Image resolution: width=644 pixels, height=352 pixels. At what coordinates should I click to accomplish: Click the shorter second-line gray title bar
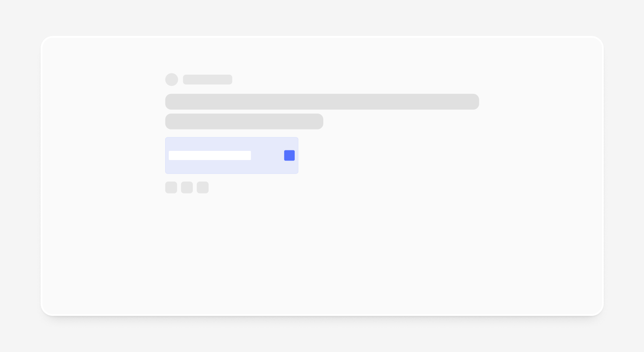pyautogui.click(x=244, y=122)
